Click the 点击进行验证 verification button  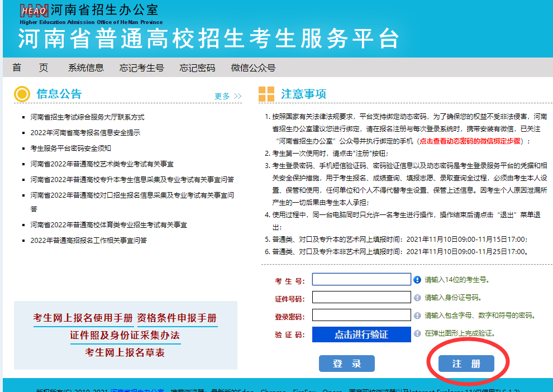(x=361, y=334)
